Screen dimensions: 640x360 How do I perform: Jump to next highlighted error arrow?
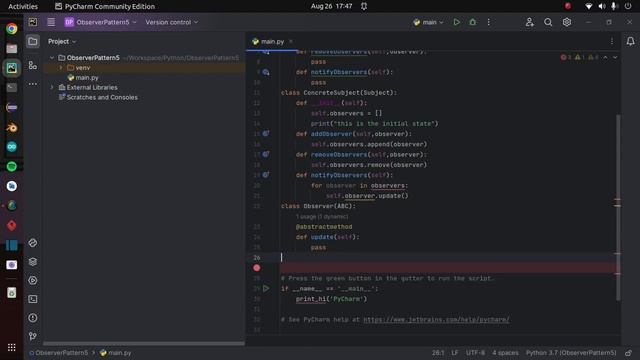615,58
